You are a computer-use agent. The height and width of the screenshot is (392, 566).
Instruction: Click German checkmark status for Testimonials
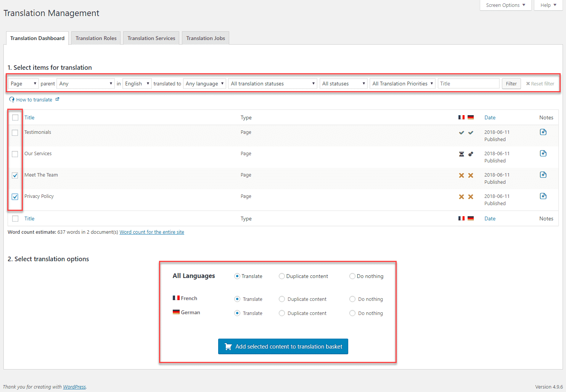pyautogui.click(x=471, y=133)
